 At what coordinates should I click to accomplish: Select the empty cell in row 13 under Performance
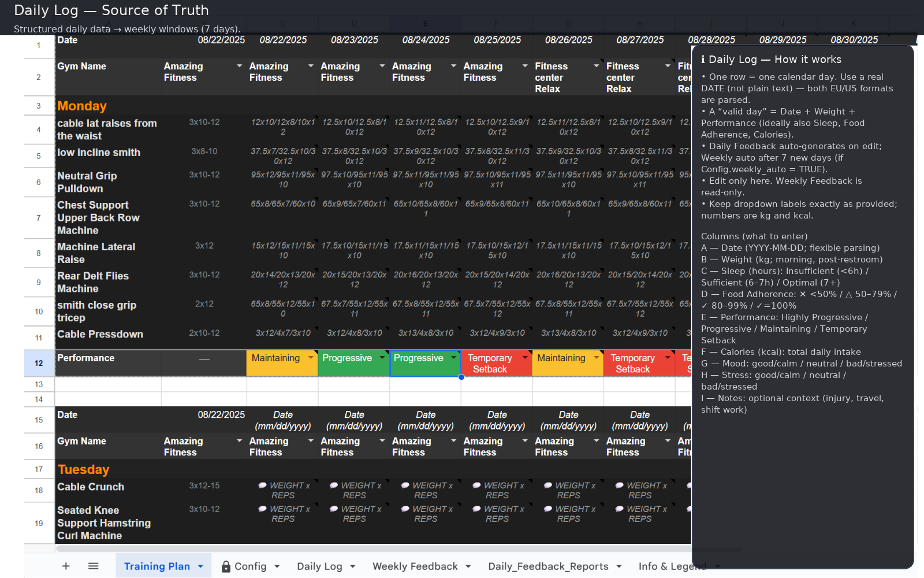point(108,384)
